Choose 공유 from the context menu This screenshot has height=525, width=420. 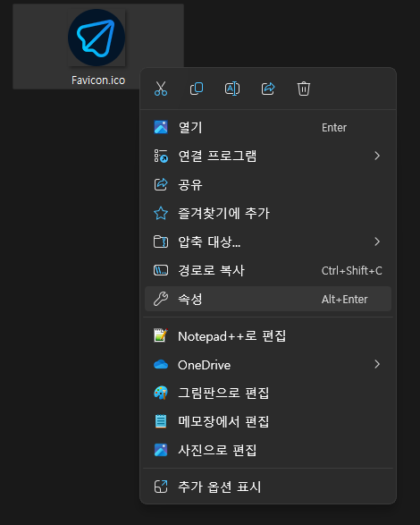pyautogui.click(x=268, y=184)
